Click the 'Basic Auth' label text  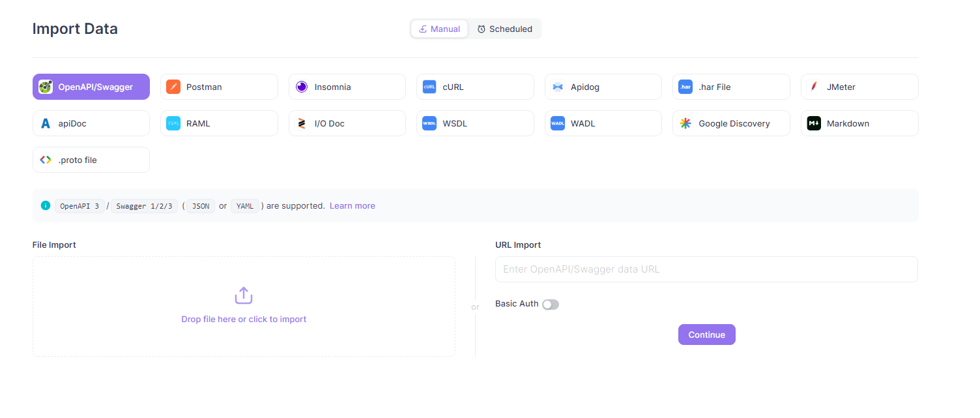[x=517, y=304]
